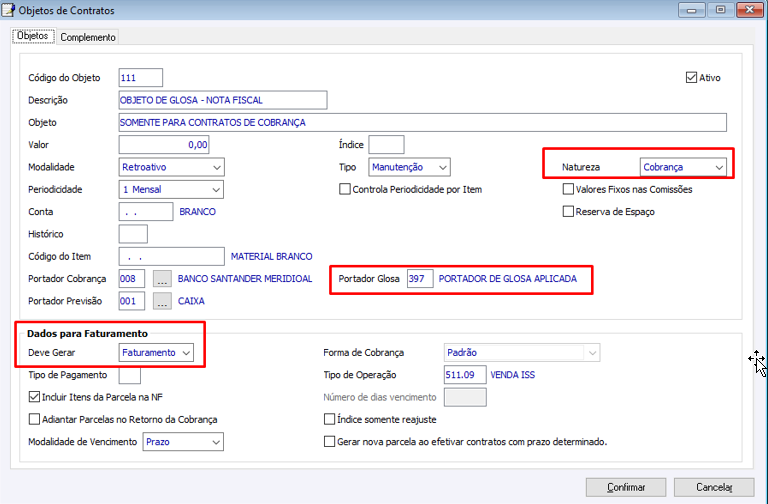This screenshot has height=504, width=768.
Task: Click the BRANCO account text
Action: (x=197, y=212)
